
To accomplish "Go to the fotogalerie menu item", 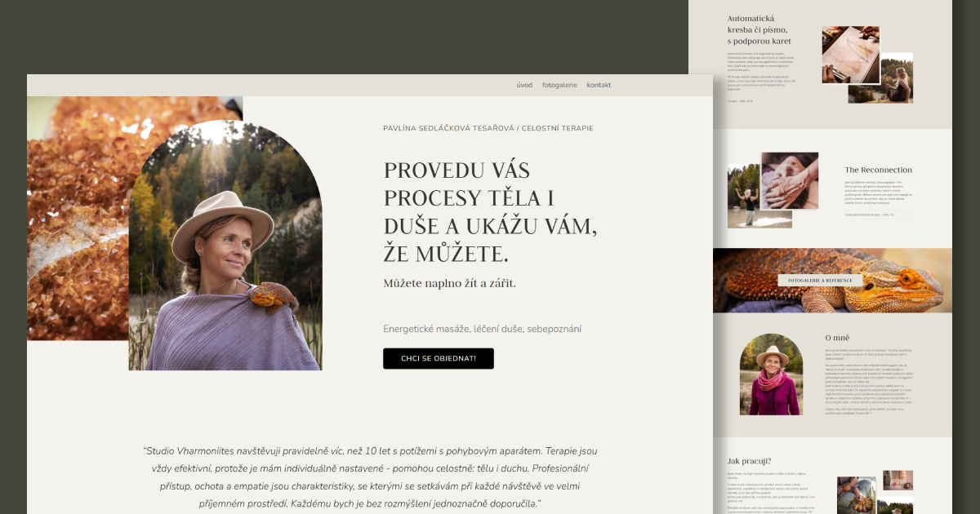I will 559,85.
